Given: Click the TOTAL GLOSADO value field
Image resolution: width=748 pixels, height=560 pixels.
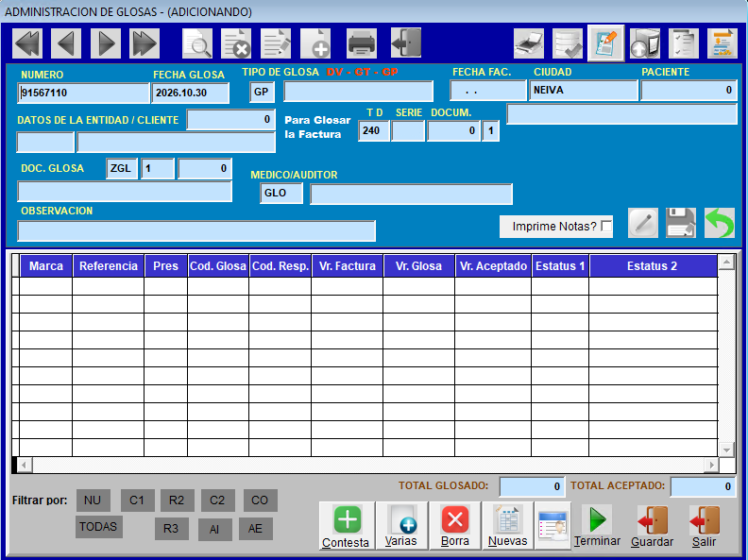Looking at the screenshot, I should click(x=532, y=486).
